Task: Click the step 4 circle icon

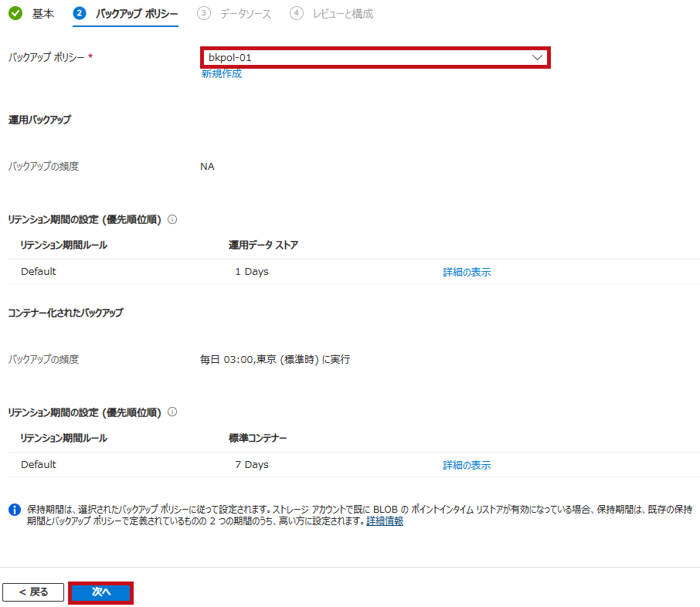Action: (x=297, y=13)
